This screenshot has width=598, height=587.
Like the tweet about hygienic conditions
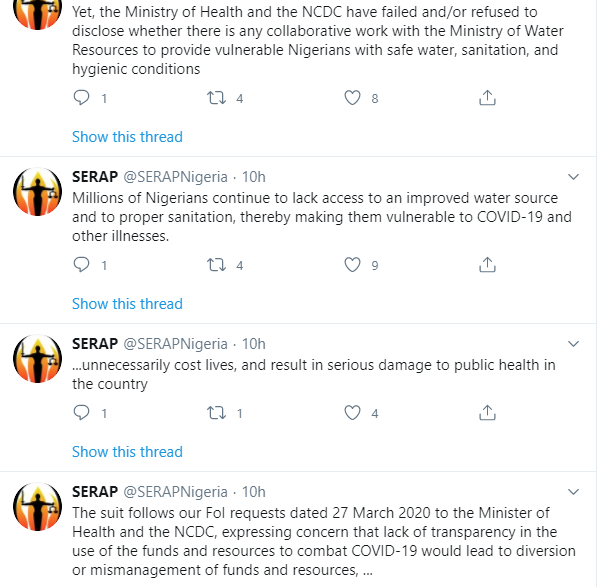(x=352, y=98)
